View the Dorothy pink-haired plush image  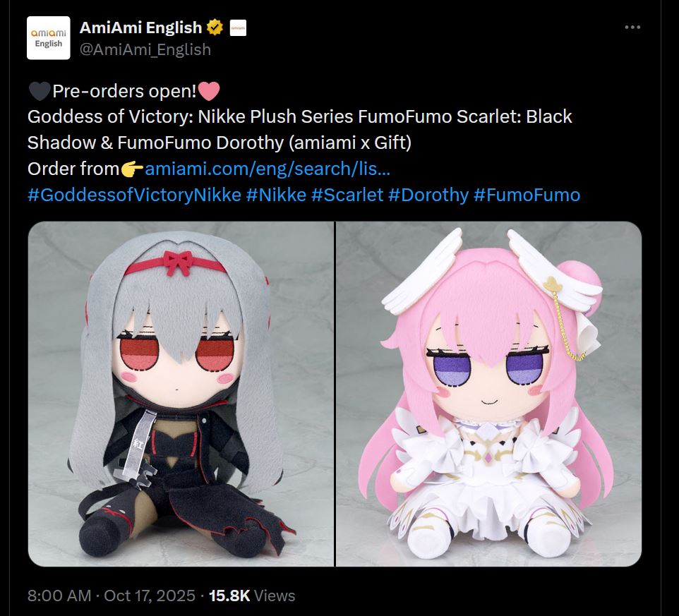tap(489, 394)
